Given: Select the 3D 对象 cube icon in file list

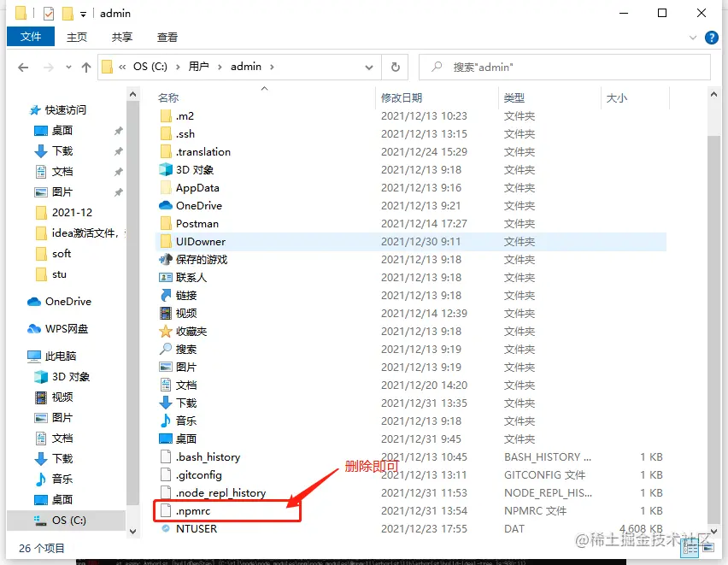Looking at the screenshot, I should click(x=166, y=169).
